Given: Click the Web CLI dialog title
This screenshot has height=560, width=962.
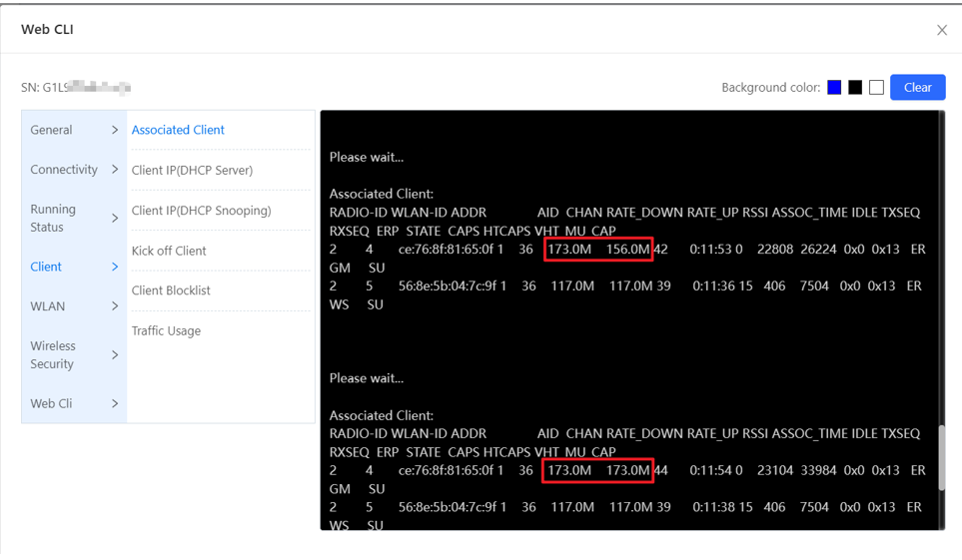Looking at the screenshot, I should 47,29.
